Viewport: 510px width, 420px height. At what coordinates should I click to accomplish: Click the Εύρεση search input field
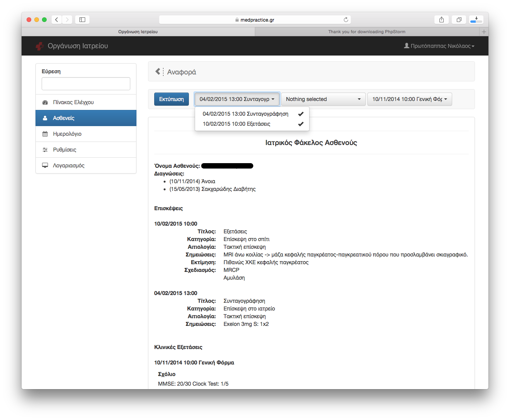tap(86, 84)
